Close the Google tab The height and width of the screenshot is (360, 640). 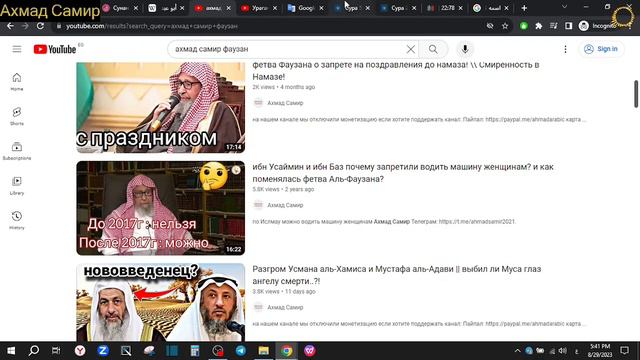pos(321,8)
